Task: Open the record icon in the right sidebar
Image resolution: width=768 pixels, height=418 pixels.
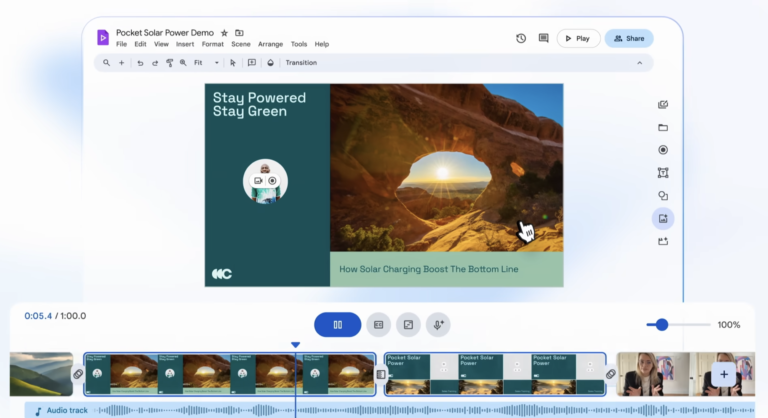Action: click(663, 150)
